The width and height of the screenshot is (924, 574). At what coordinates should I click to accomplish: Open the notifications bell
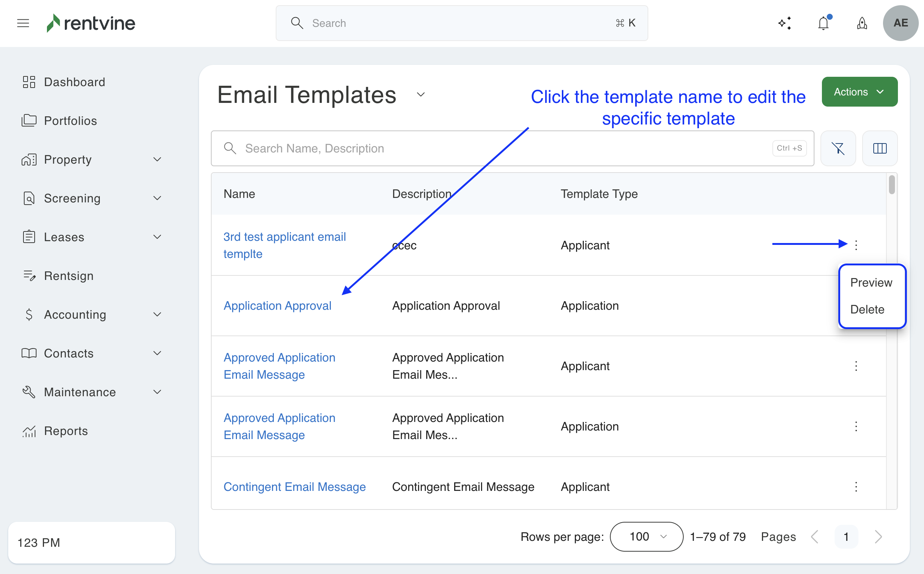click(x=823, y=23)
